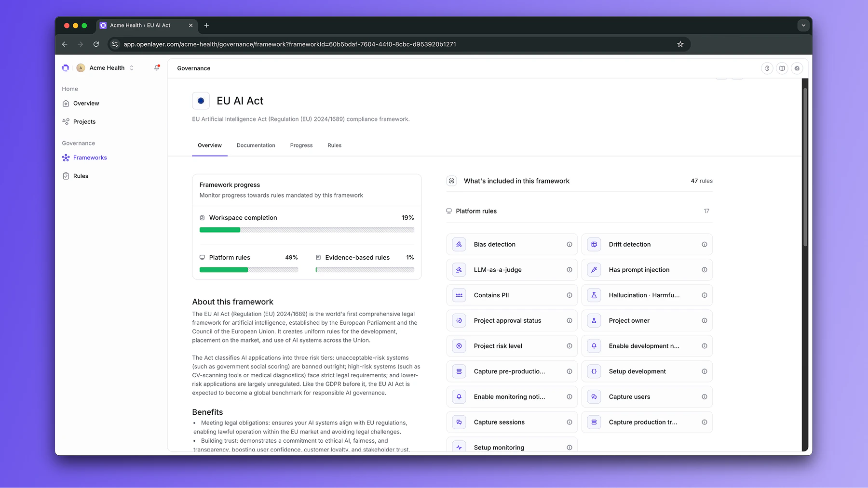View info for the Bias detection rule
Screen dimensions: 868x488
(x=570, y=244)
